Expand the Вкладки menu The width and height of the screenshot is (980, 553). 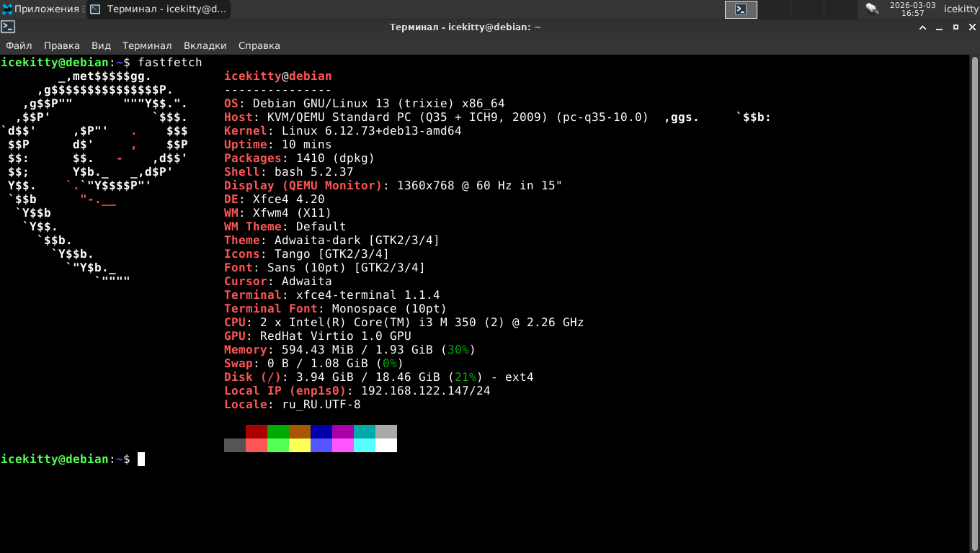[205, 45]
